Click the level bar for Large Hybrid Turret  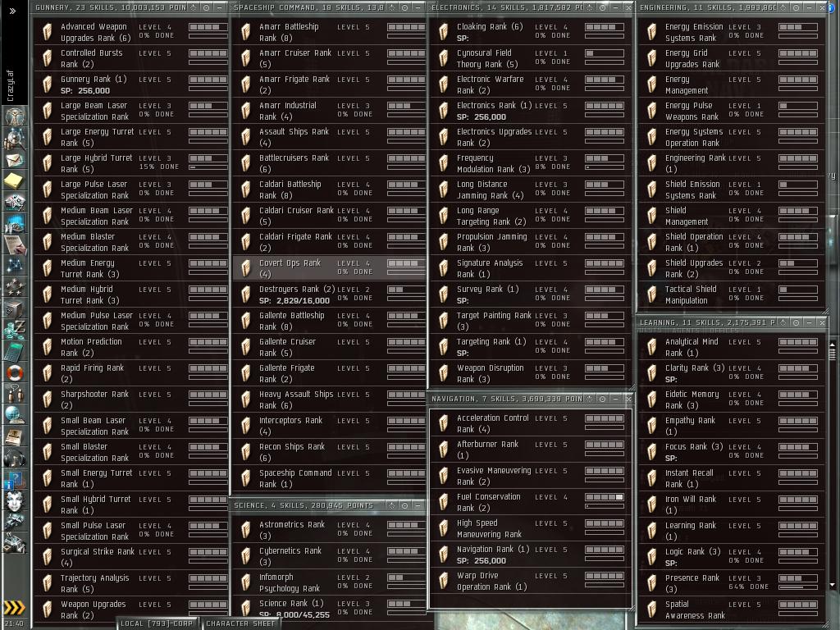click(208, 158)
